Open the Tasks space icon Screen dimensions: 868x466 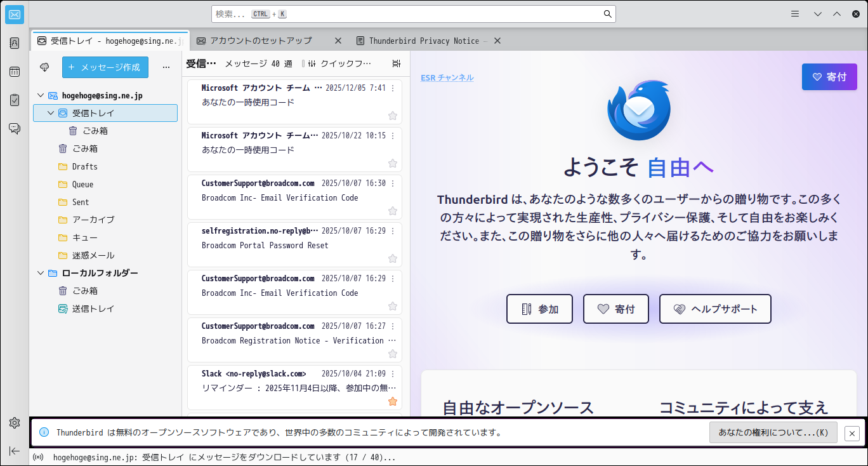coord(14,100)
